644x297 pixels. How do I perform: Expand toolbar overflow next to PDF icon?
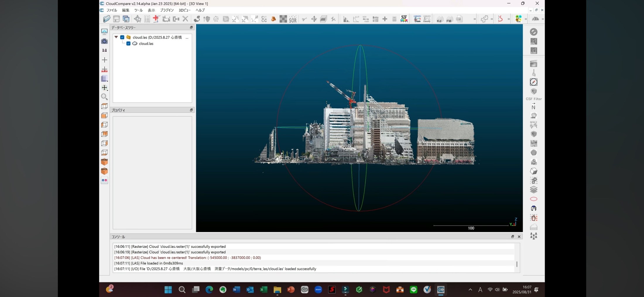(x=475, y=19)
